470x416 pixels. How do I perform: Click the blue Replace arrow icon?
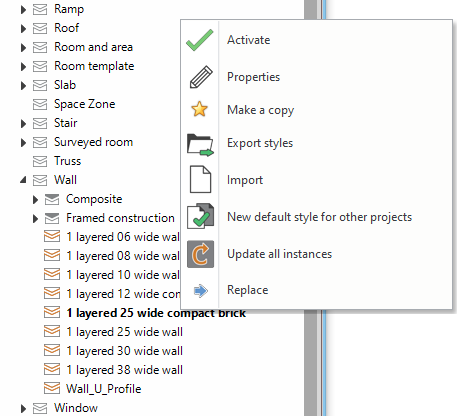pos(201,291)
